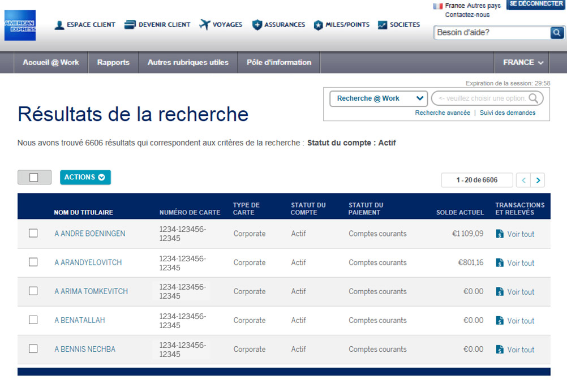This screenshot has height=392, width=567.
Task: Click the Se déconnecter button
Action: 536,4
